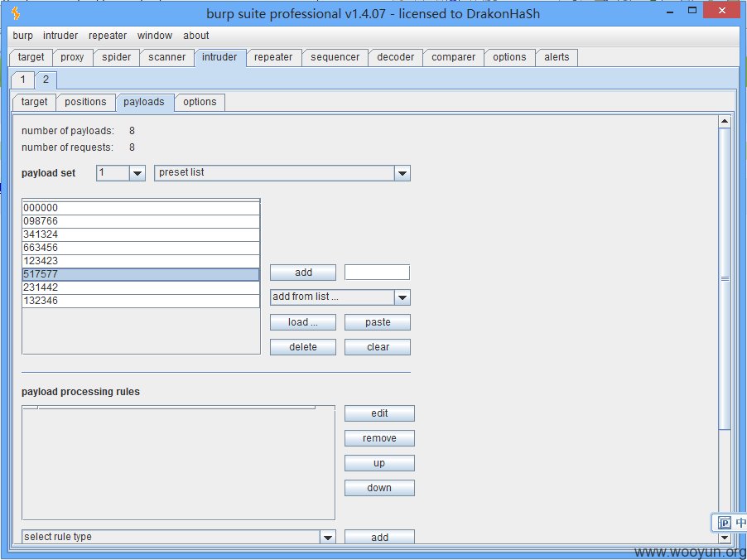The height and width of the screenshot is (560, 747).
Task: Select payload 123423 in the list
Action: point(141,261)
